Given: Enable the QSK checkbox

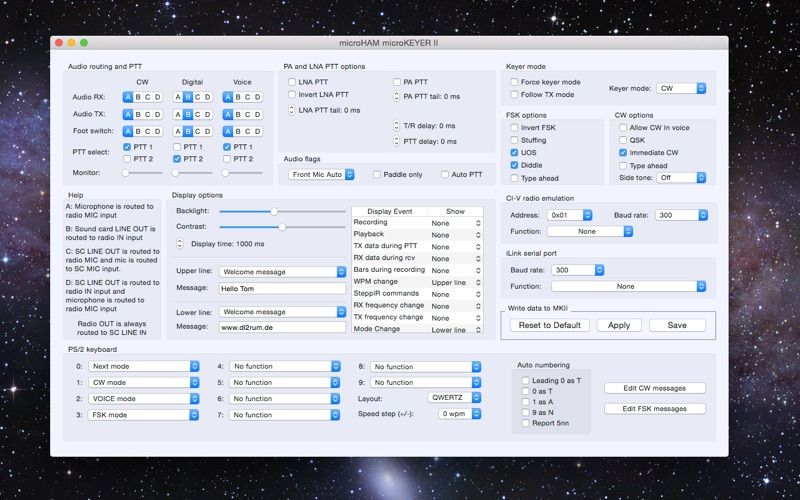Looking at the screenshot, I should (623, 140).
